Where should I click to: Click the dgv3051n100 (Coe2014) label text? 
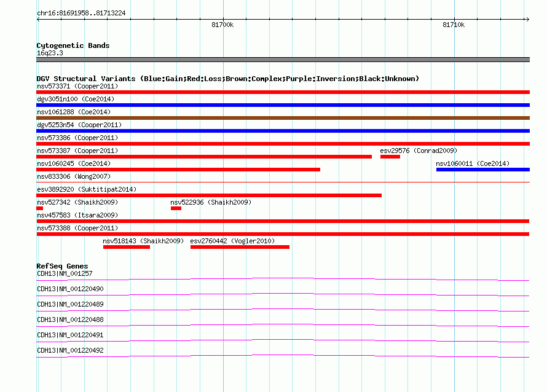(x=76, y=99)
